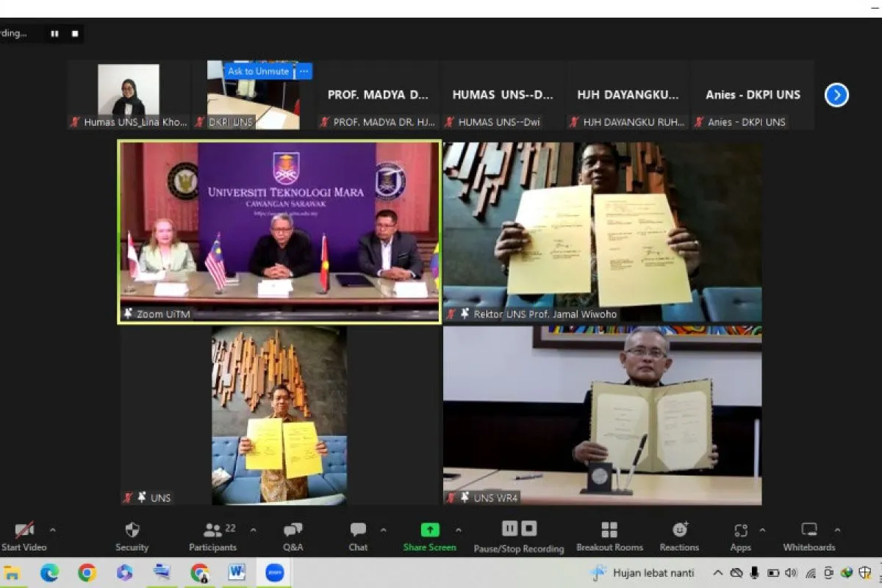Open the Chat panel
Image resolution: width=882 pixels, height=588 pixels.
[x=358, y=530]
